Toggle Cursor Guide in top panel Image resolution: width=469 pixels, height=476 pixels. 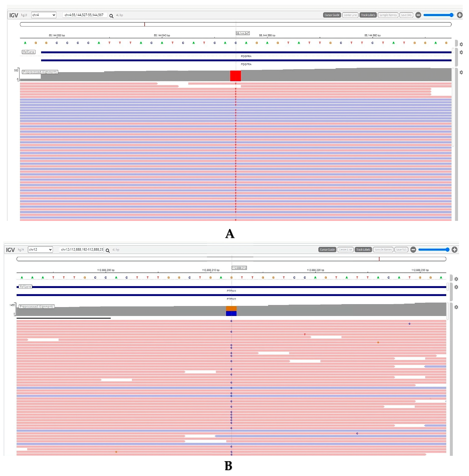point(332,15)
